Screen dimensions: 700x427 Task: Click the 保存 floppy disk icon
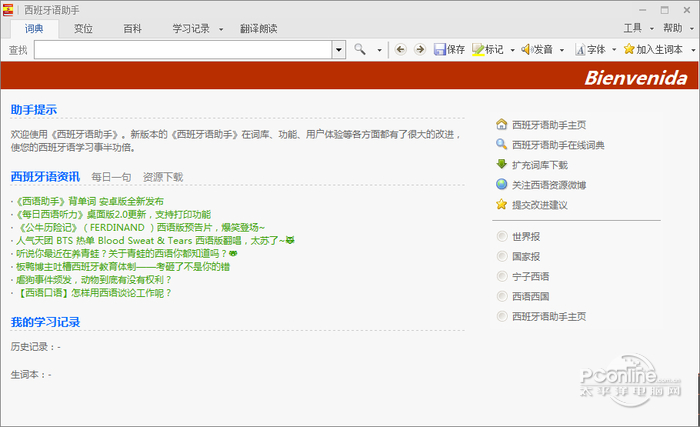(440, 49)
